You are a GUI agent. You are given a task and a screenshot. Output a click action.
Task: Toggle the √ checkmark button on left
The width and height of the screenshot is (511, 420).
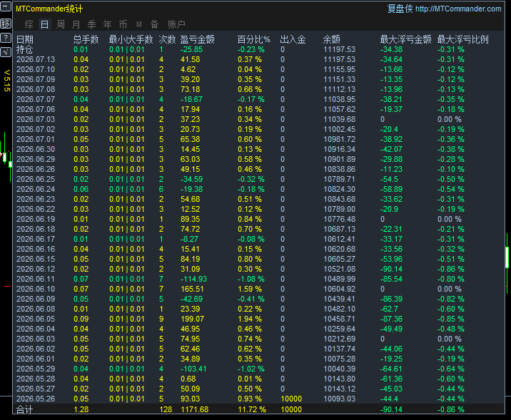pyautogui.click(x=6, y=52)
